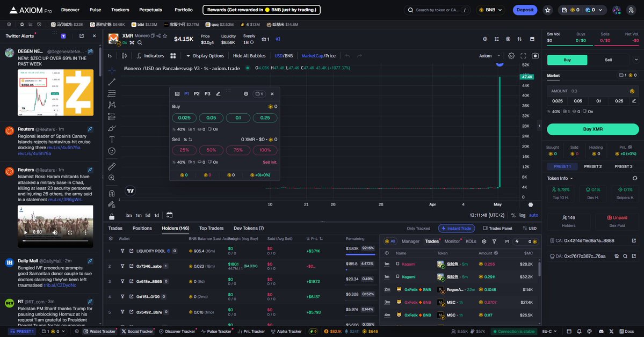Open wallet balance dropdown in top bar
The width and height of the screenshot is (644, 337).
583,10
